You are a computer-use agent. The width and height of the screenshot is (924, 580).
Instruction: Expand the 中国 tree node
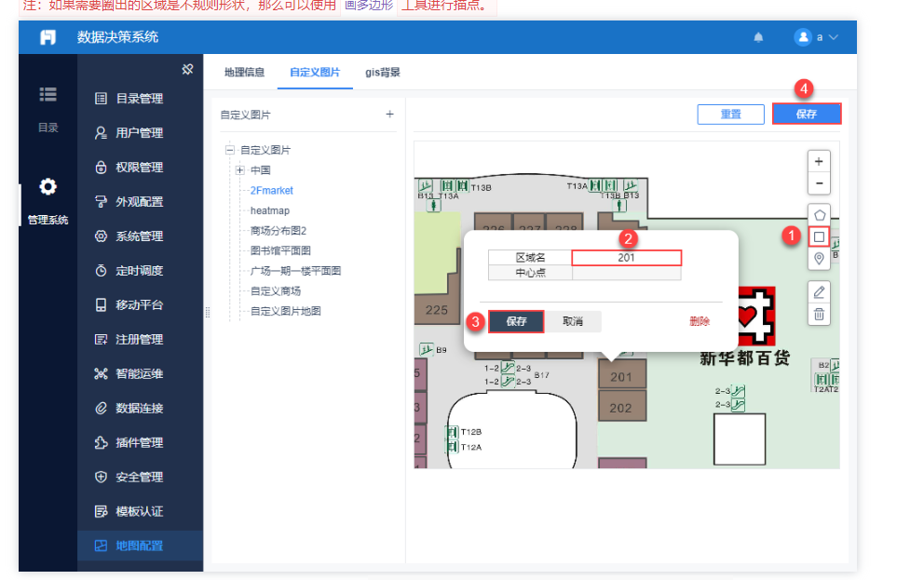239,170
